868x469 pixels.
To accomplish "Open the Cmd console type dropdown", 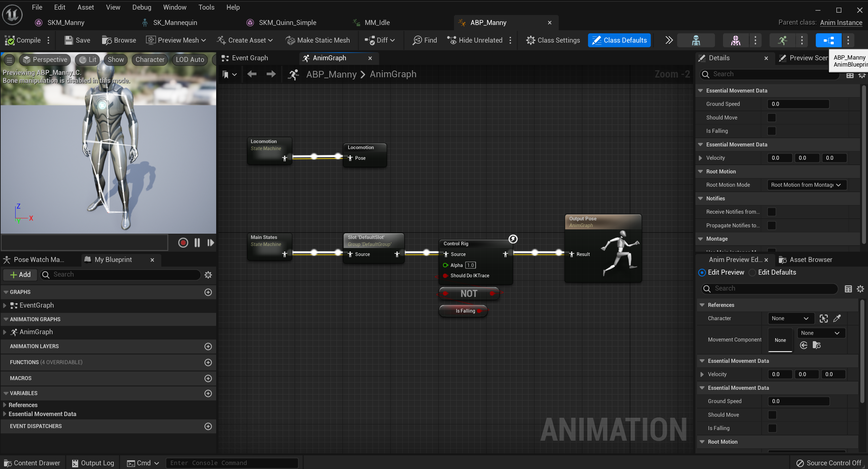I will (x=143, y=463).
